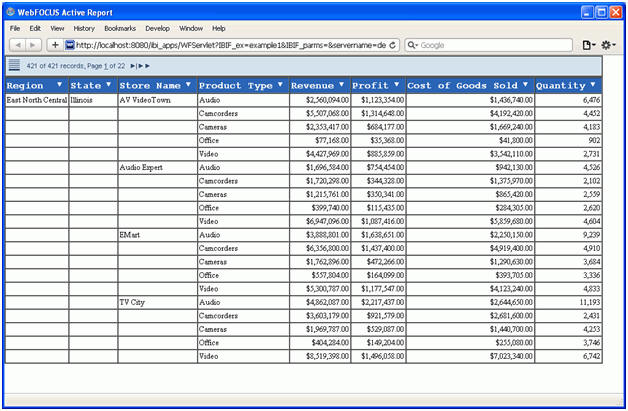Viewport: 628px width, 411px height.
Task: Maximize the WebFOCUS Active Report window
Action: click(602, 12)
